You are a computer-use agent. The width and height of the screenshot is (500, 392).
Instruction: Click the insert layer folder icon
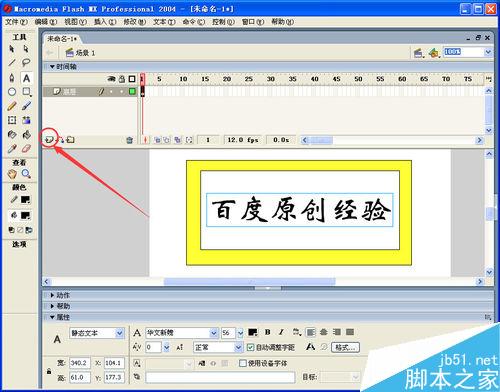(x=71, y=140)
